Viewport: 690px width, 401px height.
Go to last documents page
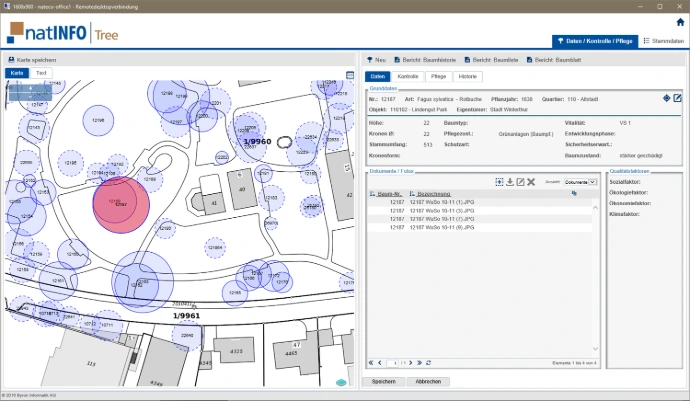tap(419, 363)
